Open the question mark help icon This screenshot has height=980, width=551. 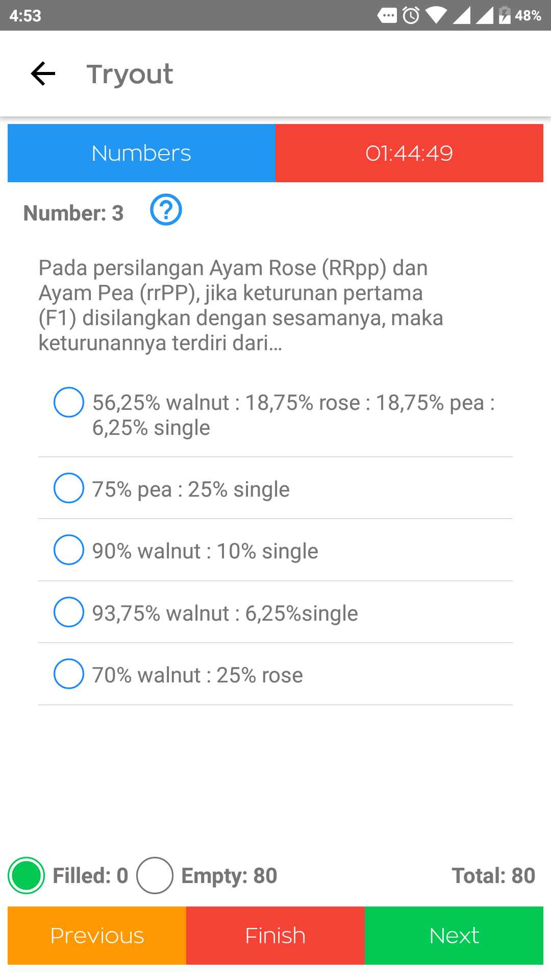point(166,210)
